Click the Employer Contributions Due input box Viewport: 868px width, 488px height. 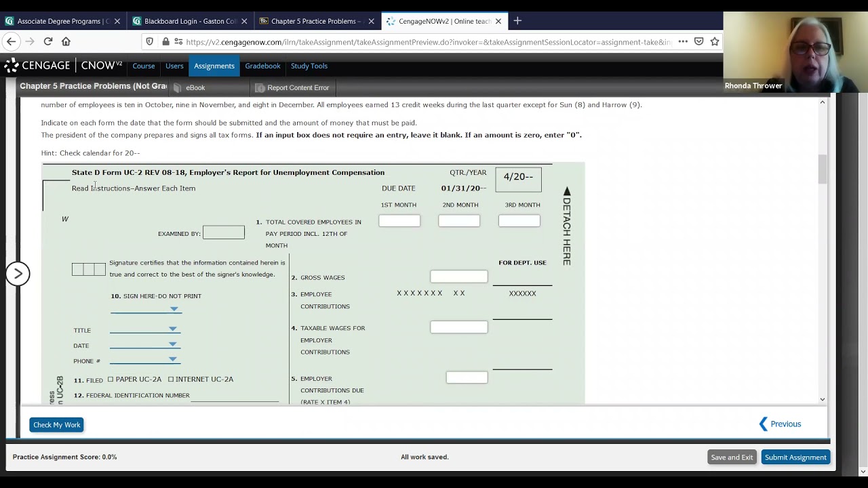467,378
